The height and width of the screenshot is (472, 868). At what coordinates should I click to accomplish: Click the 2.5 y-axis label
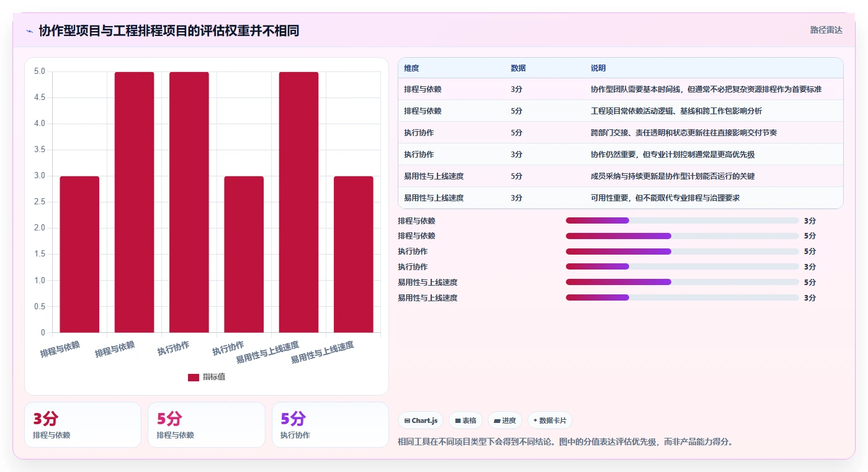click(40, 202)
